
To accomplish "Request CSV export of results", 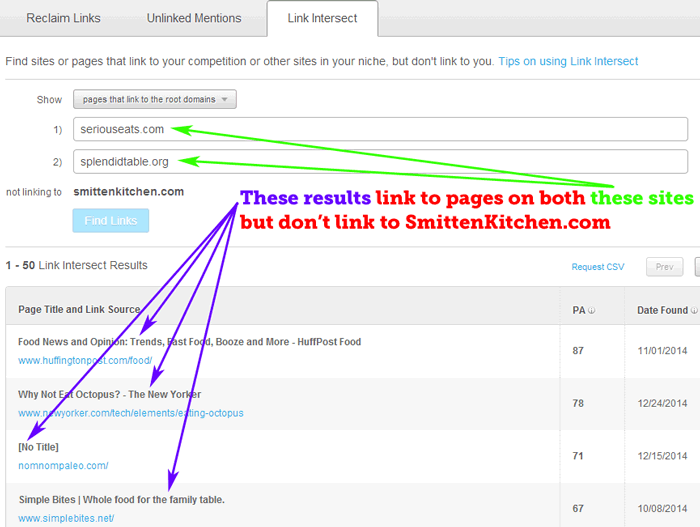I will pyautogui.click(x=598, y=267).
